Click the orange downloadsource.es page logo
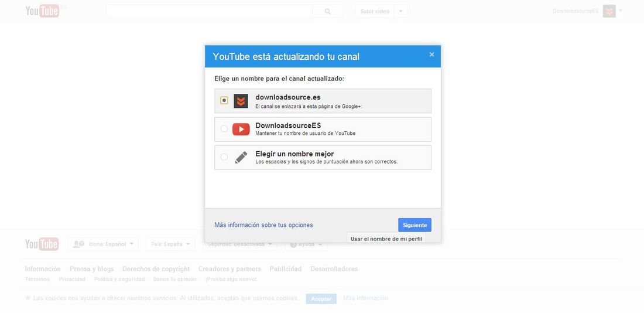This screenshot has height=313, width=644. (x=241, y=101)
